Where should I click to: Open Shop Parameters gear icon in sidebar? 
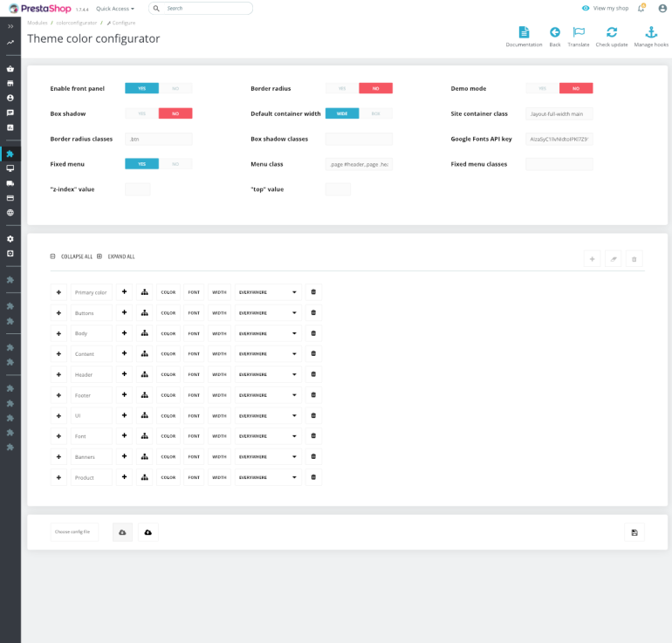point(10,238)
